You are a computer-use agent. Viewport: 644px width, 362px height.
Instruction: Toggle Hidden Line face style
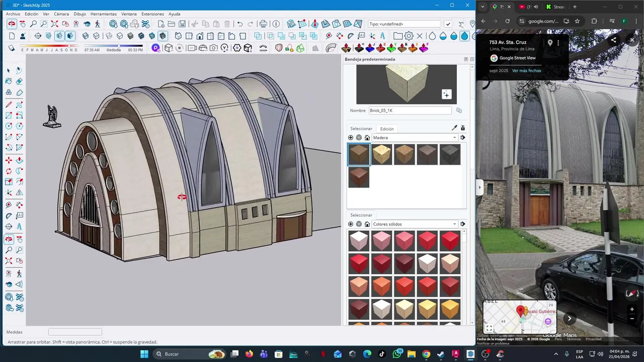tap(120, 36)
